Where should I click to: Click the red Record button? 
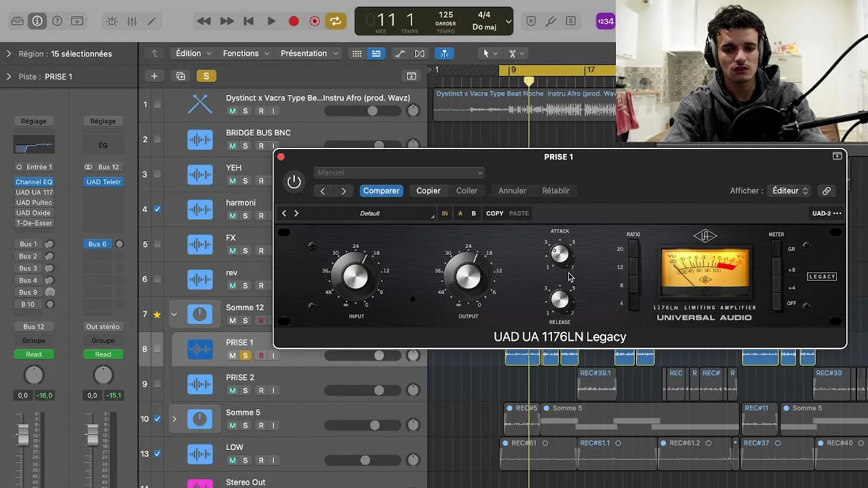point(294,21)
